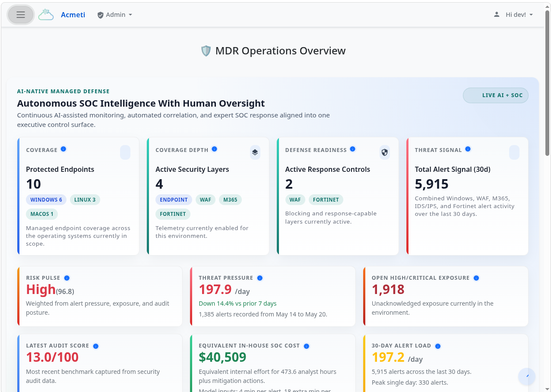Click the $40,509 SOC cost value
Image resolution: width=551 pixels, height=392 pixels.
click(x=222, y=357)
